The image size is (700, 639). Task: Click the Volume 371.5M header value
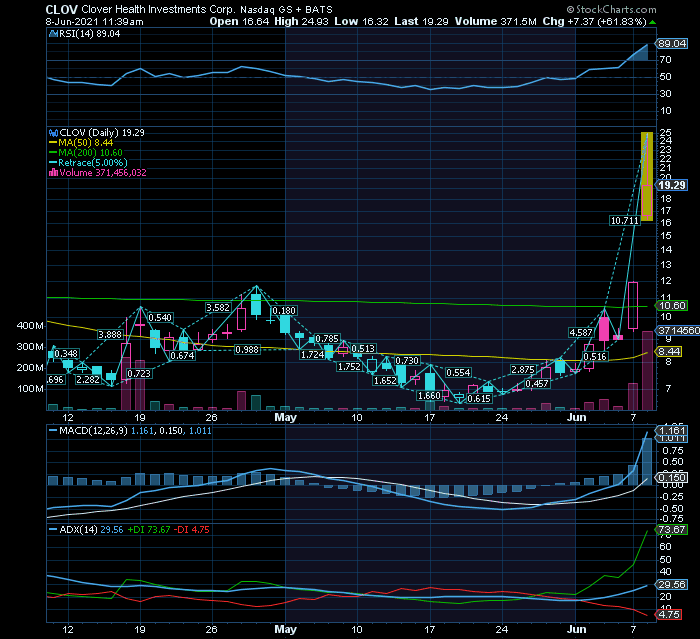point(496,21)
